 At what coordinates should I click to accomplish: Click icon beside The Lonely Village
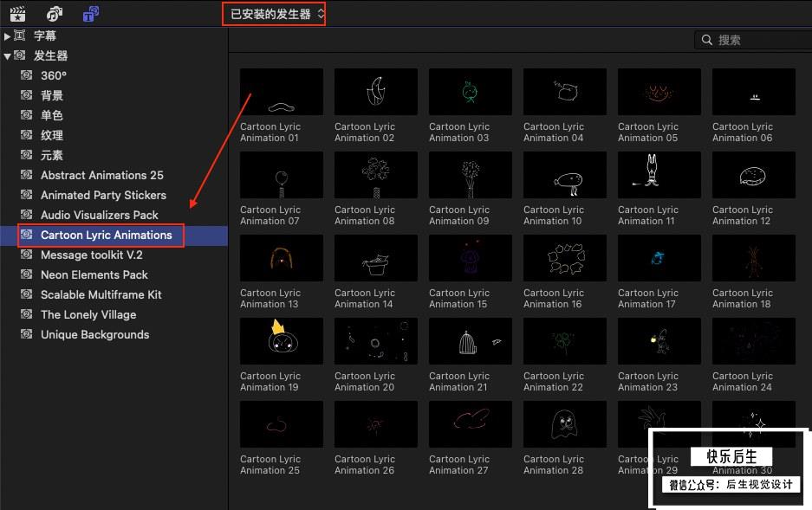26,314
